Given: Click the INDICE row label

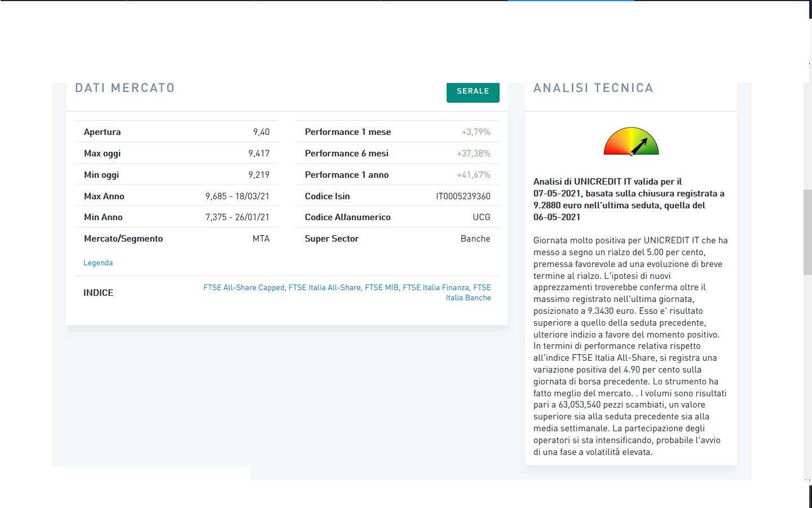Looking at the screenshot, I should (x=99, y=293).
